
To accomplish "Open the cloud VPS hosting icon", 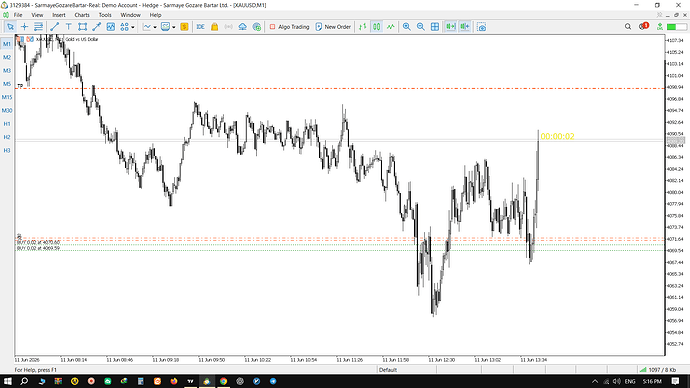I will [242, 27].
